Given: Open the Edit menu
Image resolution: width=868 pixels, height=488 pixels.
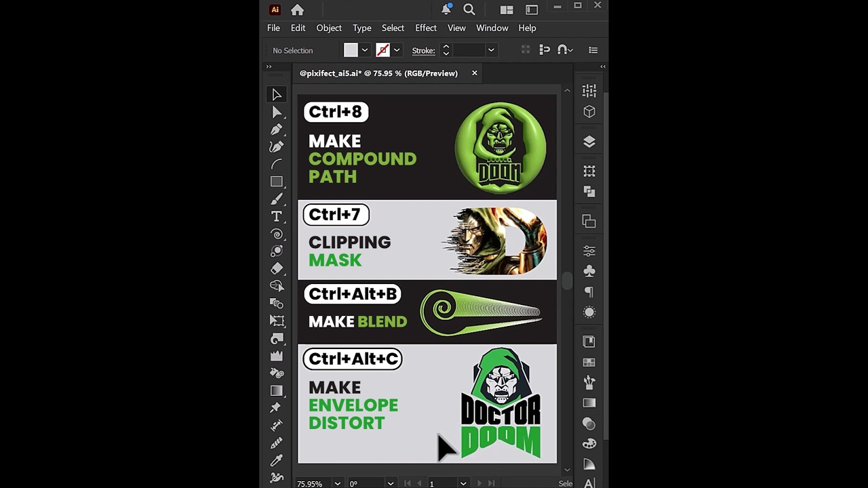Looking at the screenshot, I should [298, 28].
